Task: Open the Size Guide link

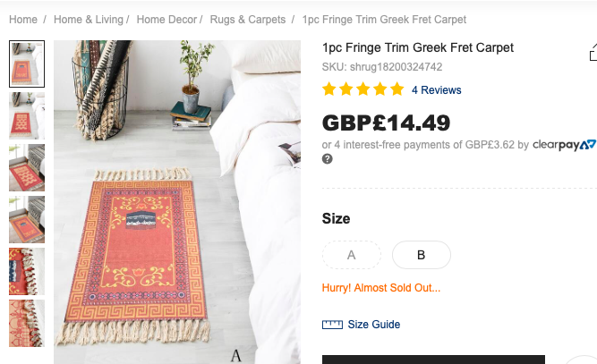Action: (x=374, y=325)
